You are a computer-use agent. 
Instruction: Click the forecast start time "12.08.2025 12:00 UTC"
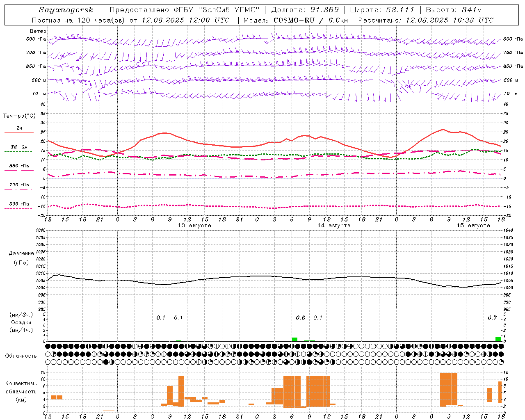185,20
